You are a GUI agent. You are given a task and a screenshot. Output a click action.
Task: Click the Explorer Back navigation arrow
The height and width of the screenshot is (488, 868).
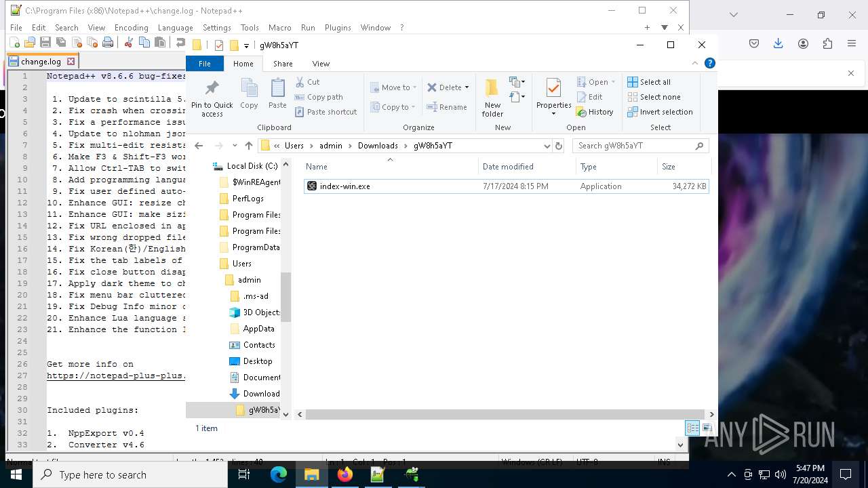[199, 146]
